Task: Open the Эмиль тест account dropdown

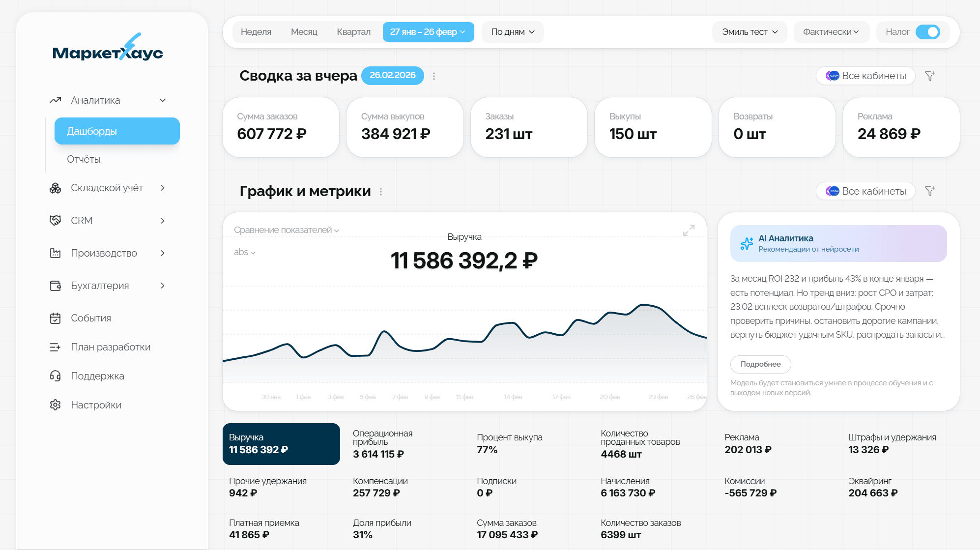Action: click(749, 32)
